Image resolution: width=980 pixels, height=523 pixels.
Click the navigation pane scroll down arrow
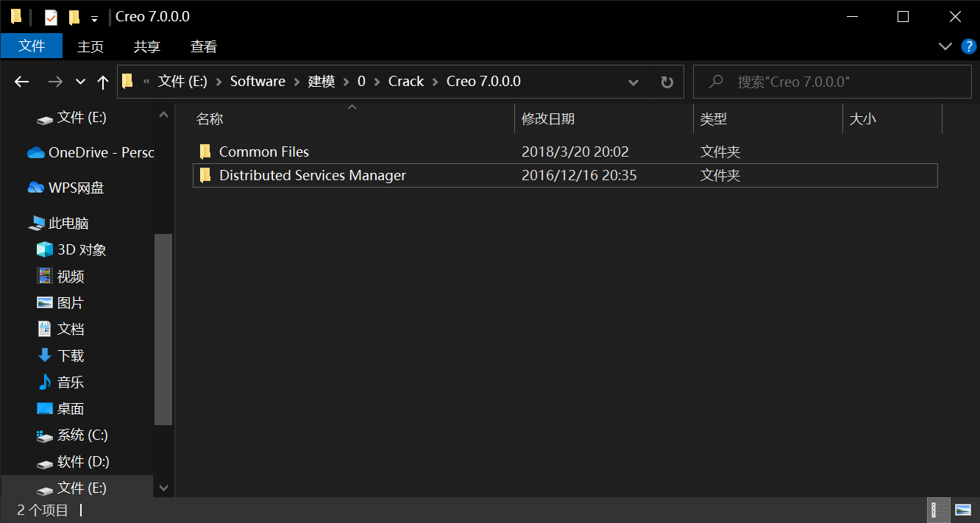coord(163,488)
